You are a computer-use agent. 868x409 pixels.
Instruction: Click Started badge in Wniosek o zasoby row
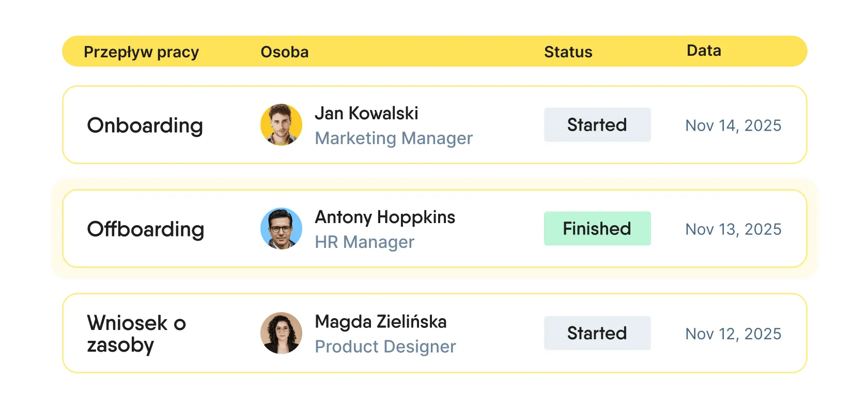(x=597, y=333)
